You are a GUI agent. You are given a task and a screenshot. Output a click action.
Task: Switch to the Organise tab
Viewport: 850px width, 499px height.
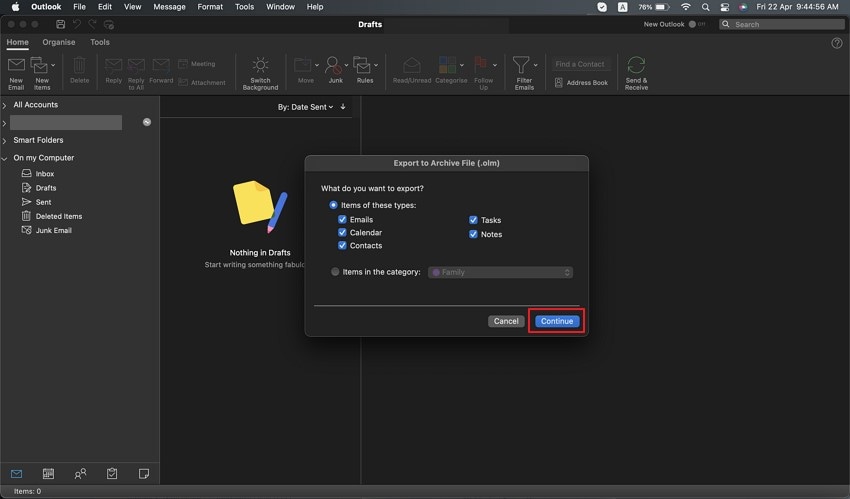[x=59, y=42]
